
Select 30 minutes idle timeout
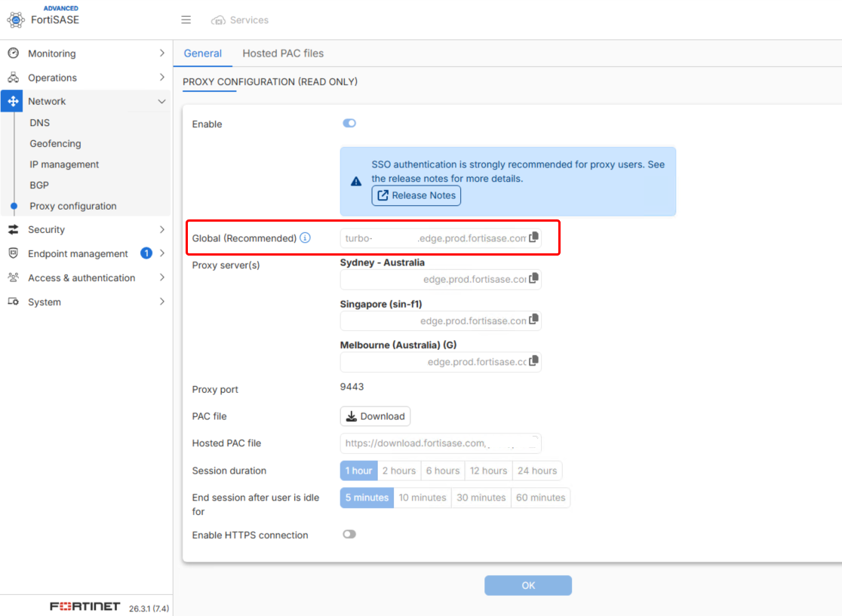[x=481, y=498]
